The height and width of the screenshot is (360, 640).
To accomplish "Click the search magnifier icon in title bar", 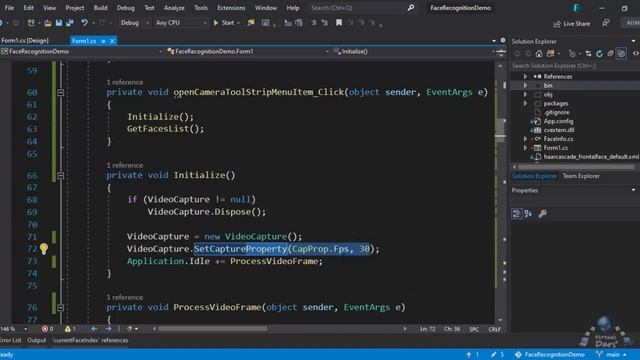I will tap(411, 7).
